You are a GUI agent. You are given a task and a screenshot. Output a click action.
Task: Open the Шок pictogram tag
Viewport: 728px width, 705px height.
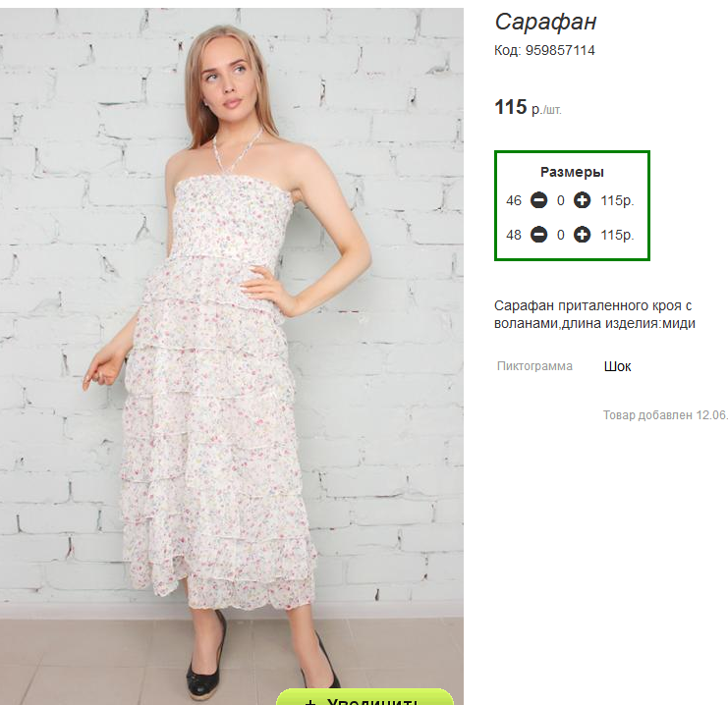618,366
